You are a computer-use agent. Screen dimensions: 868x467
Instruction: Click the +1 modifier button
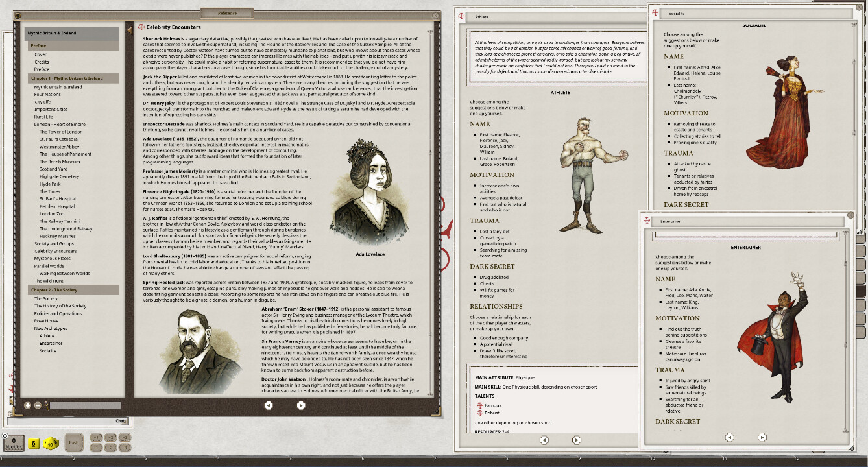point(95,438)
